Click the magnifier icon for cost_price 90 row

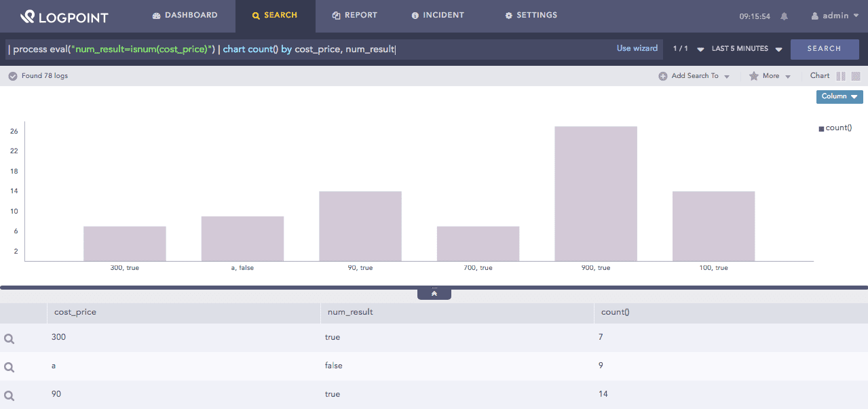[x=10, y=395]
